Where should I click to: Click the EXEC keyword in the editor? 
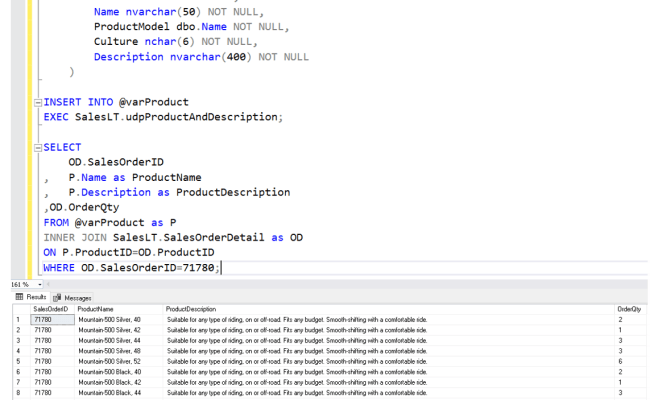point(56,117)
